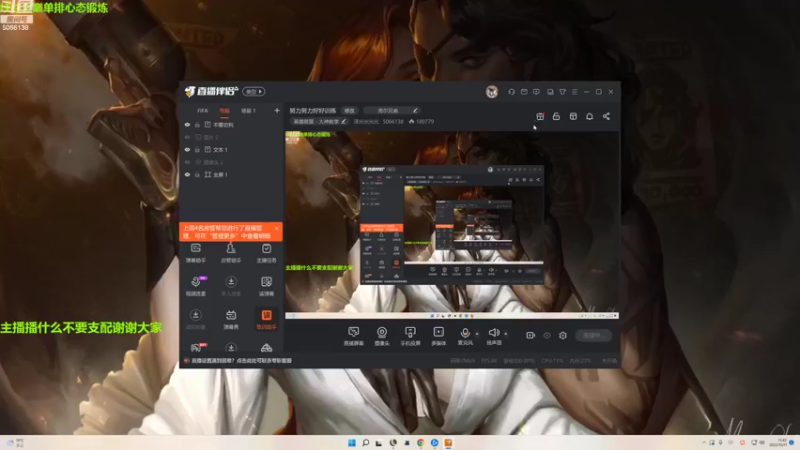Open taskbar search magnifier
The height and width of the screenshot is (450, 800).
coord(365,443)
